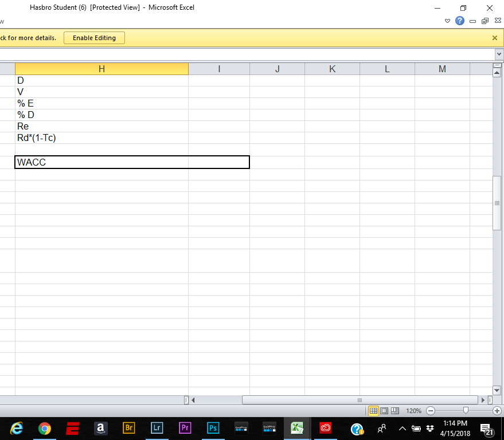The image size is (504, 440).
Task: Click the Zoom In plus button
Action: point(497,411)
